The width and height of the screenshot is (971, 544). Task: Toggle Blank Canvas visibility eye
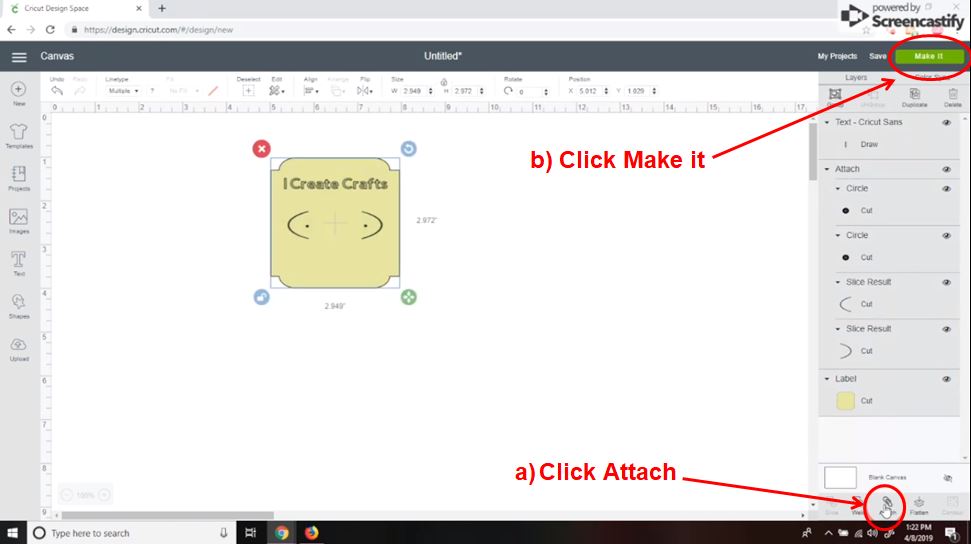click(x=947, y=478)
